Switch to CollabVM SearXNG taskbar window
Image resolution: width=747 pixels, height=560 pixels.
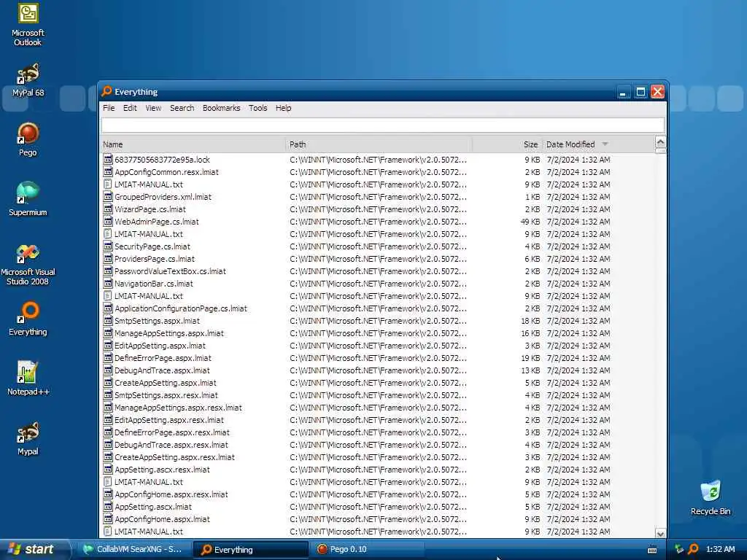coord(134,550)
